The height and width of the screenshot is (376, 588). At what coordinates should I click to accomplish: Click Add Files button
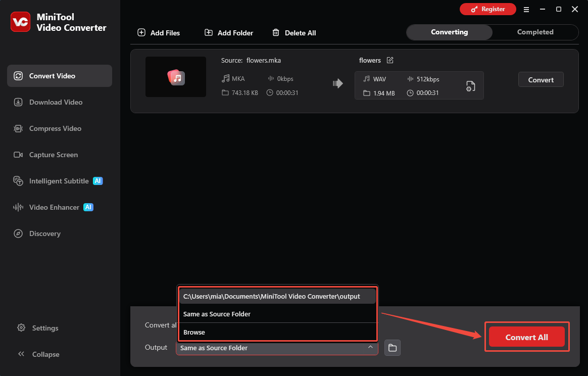pos(159,33)
